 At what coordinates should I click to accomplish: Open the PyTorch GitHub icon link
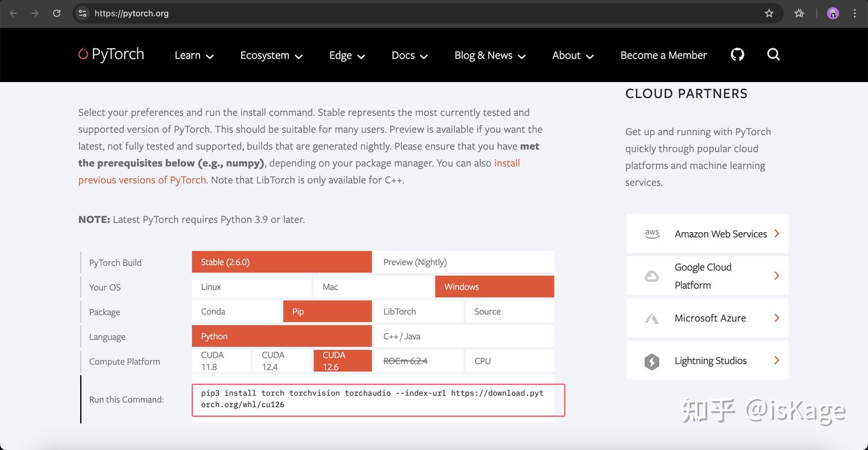point(737,55)
